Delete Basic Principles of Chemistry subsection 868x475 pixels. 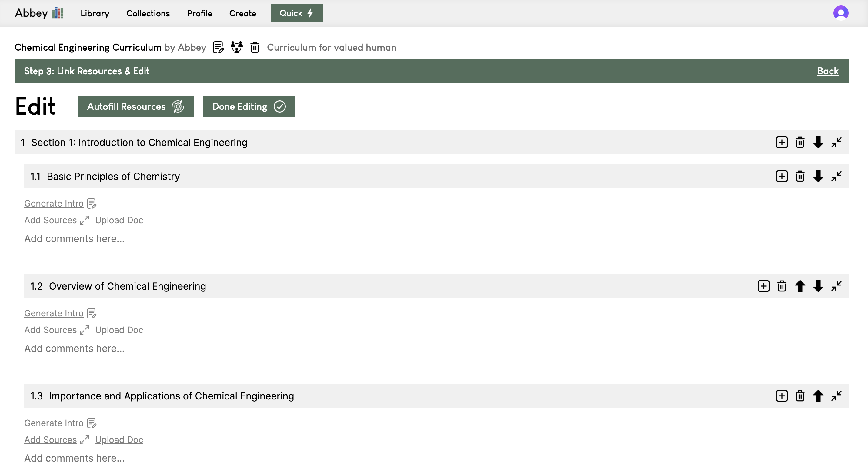pyautogui.click(x=800, y=176)
